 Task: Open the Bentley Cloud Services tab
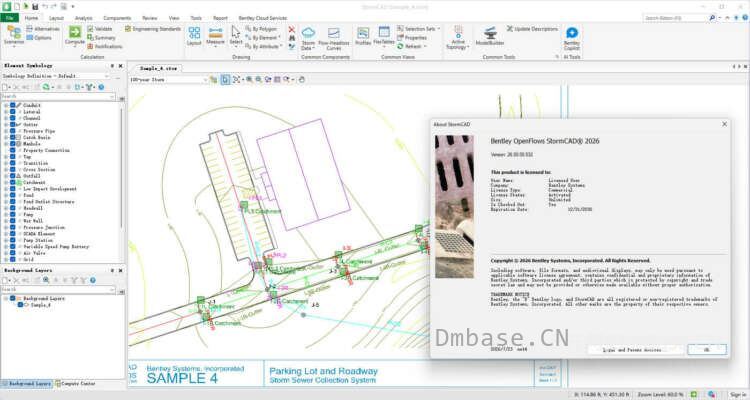click(x=262, y=18)
